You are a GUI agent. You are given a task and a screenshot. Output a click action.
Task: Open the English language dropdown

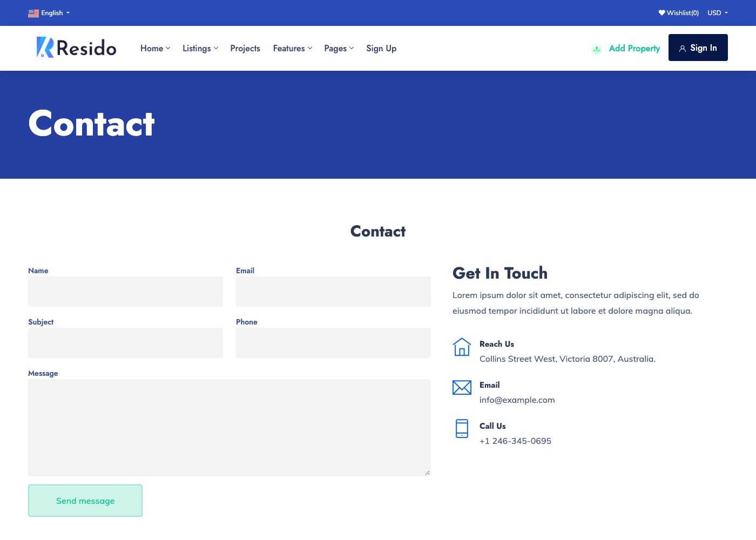tap(49, 13)
